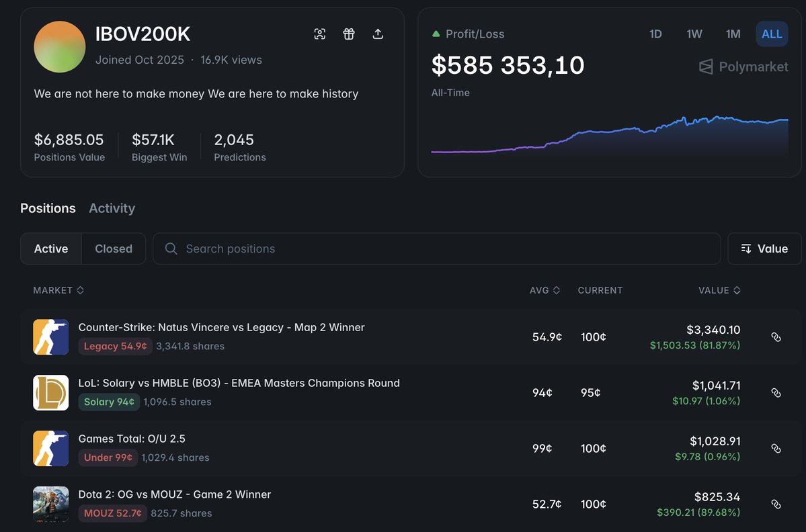806x532 pixels.
Task: Open Counter-Strike logo of Natus Vincere market
Action: [x=51, y=337]
